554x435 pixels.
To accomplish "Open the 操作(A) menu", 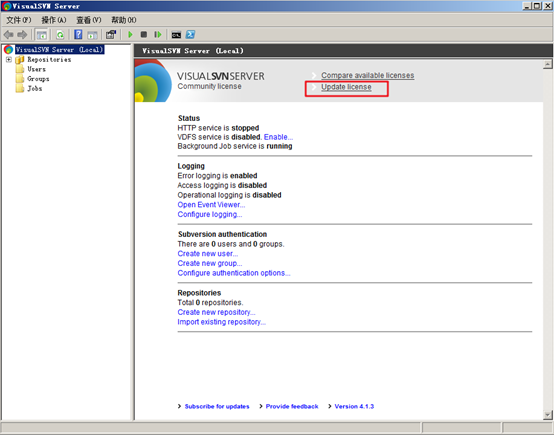I will click(54, 20).
